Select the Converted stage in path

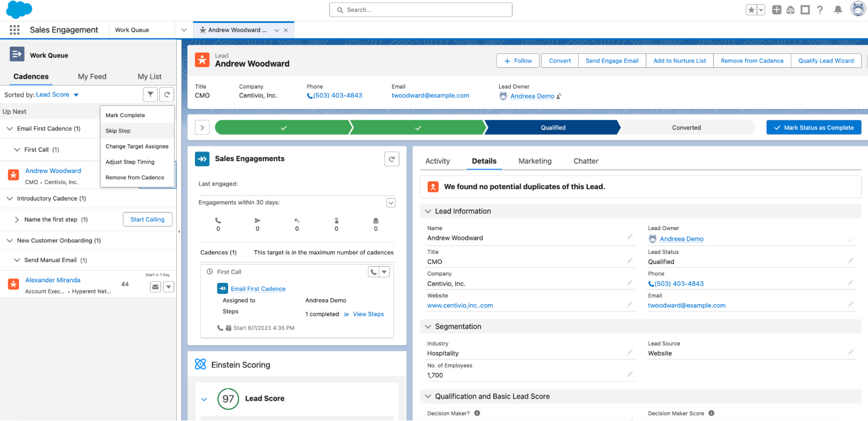pos(686,128)
